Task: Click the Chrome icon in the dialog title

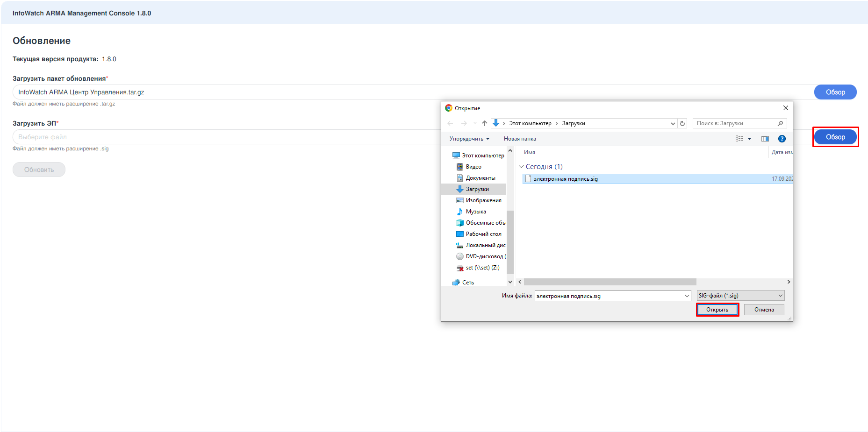Action: pos(449,108)
